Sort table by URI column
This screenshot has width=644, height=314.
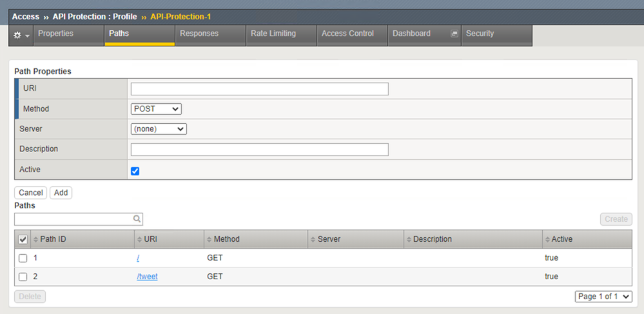coord(150,239)
